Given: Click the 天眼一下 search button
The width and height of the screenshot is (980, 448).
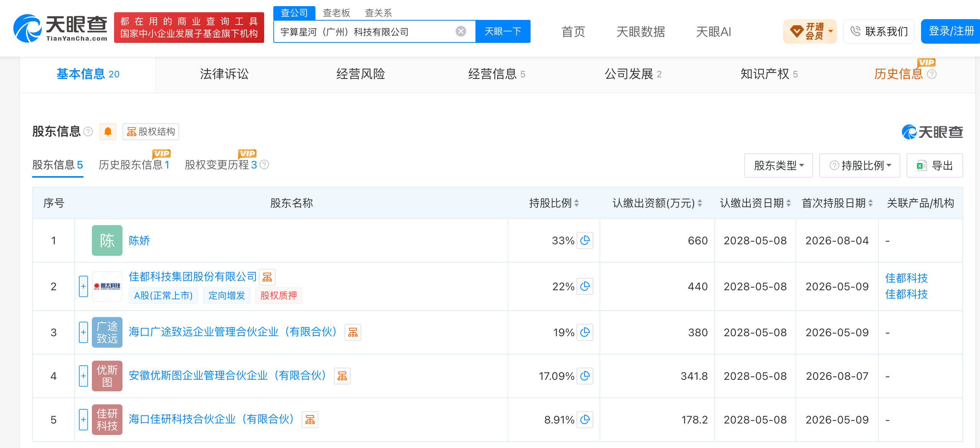Looking at the screenshot, I should [503, 31].
